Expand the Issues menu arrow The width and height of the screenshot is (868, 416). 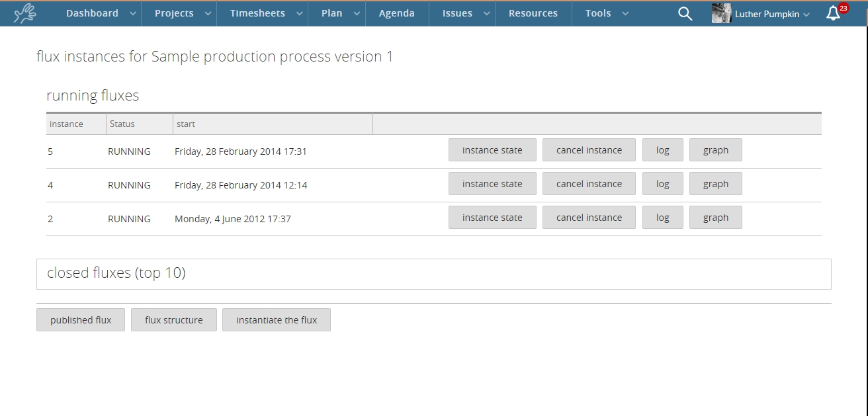click(x=486, y=14)
